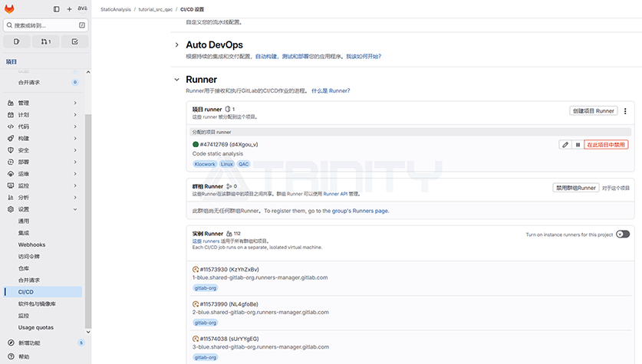Viewport: 642px width, 364px height.
Task: Click the GitLab fox logo
Action: point(12,9)
